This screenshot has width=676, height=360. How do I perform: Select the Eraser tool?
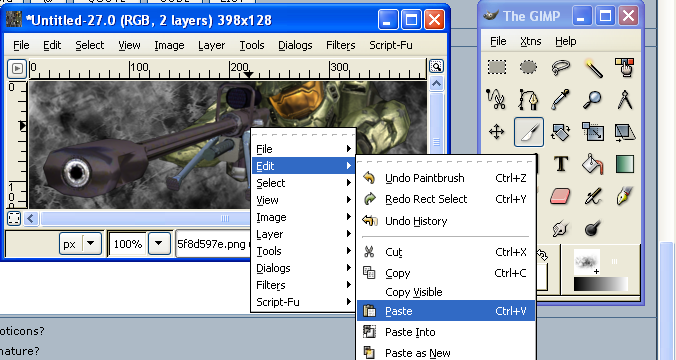[x=561, y=197]
